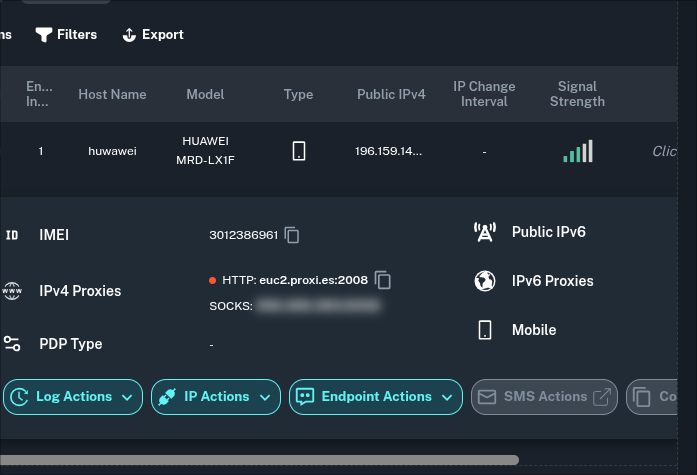Sort by Host Name column header
Screen dimensions: 697x475
point(112,94)
